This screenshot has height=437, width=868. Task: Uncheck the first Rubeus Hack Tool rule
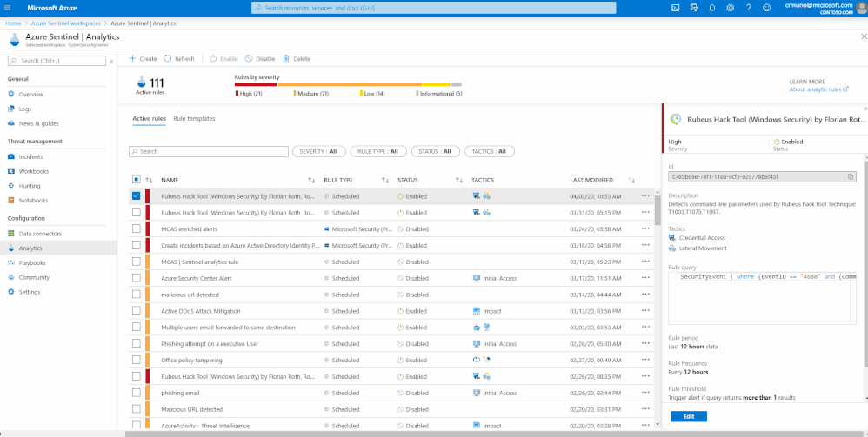click(137, 195)
